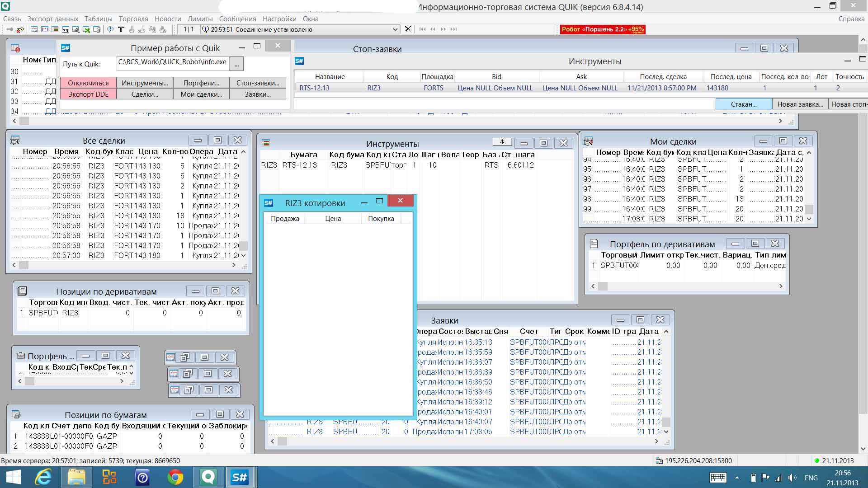Click the connect arrow toolbar icon
The height and width of the screenshot is (488, 868).
[x=9, y=29]
